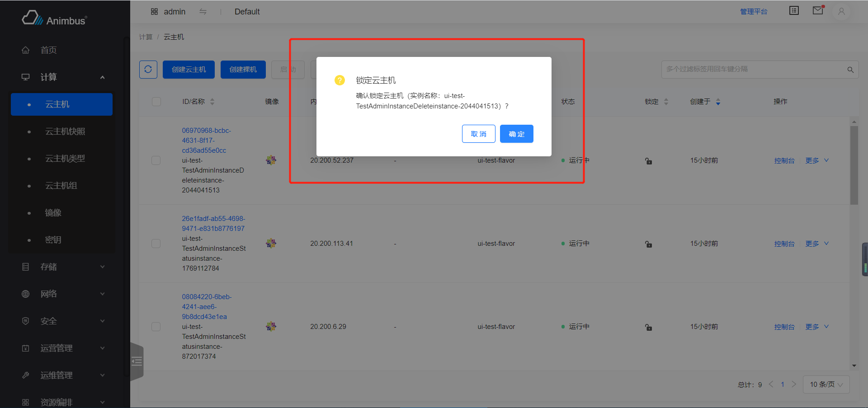This screenshot has height=408, width=868.
Task: Go to 镜像 sidebar item
Action: click(53, 213)
